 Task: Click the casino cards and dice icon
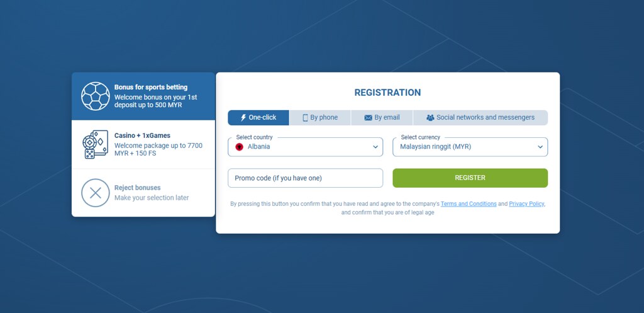pos(96,144)
